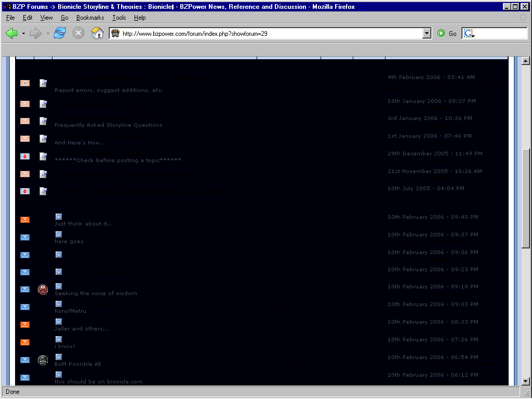Click the vertical scrollbar up arrow
The height and width of the screenshot is (399, 532).
526,61
